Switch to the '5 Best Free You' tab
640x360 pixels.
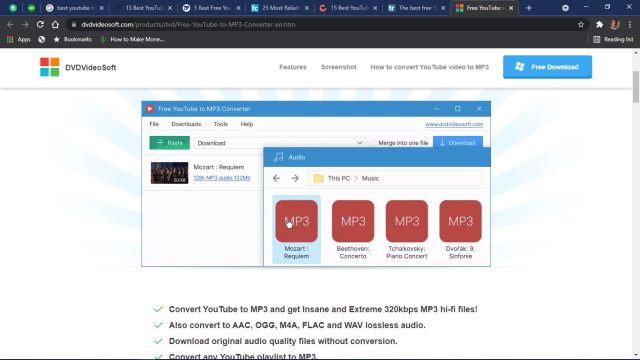pos(211,8)
